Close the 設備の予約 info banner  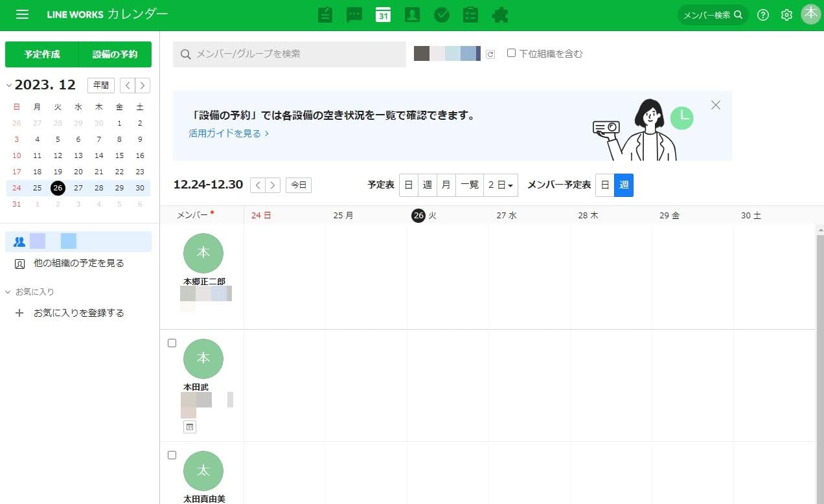coord(715,105)
